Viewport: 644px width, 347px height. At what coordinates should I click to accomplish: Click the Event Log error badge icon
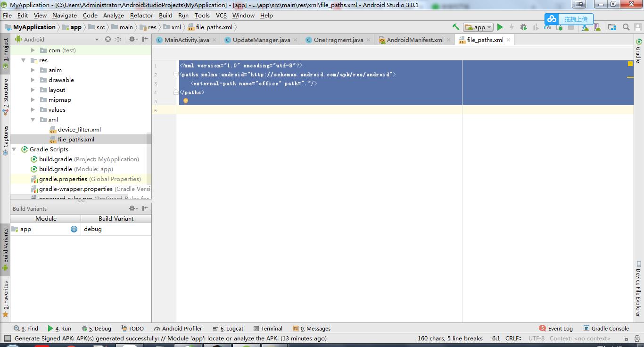coord(543,328)
